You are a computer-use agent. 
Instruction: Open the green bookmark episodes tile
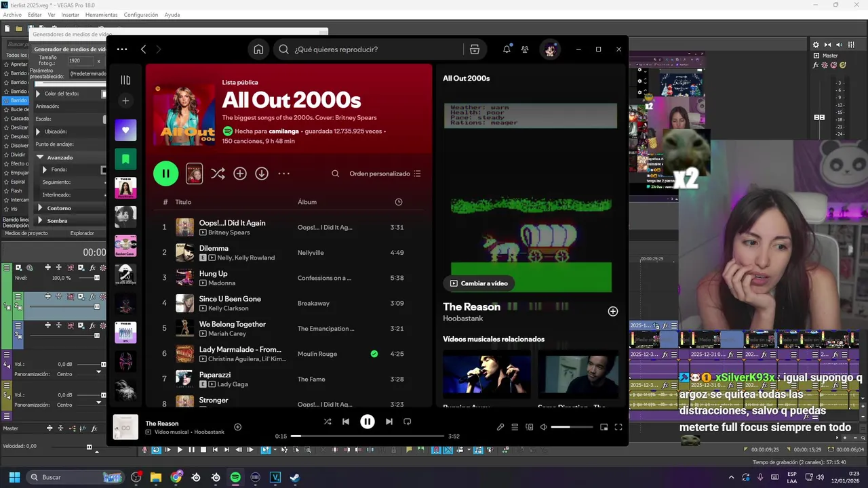[125, 159]
